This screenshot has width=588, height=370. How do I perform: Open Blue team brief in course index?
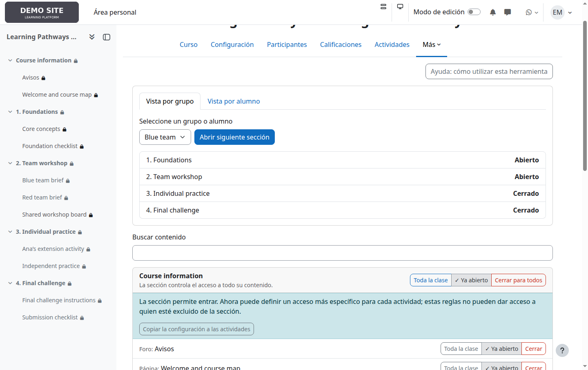point(43,180)
